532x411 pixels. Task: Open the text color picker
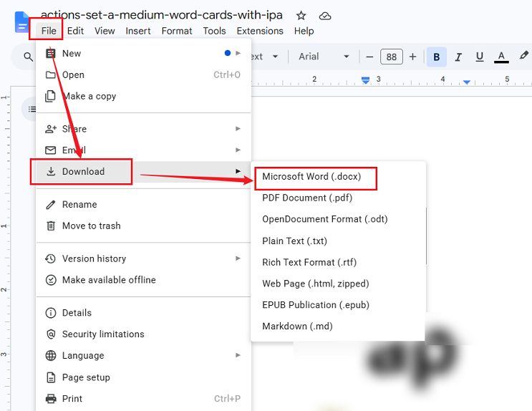[x=501, y=57]
